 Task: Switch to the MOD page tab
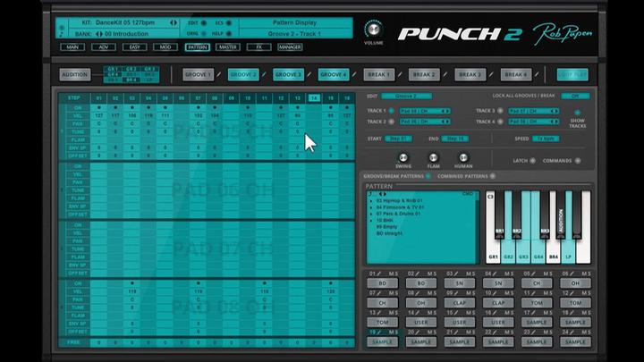[165, 47]
